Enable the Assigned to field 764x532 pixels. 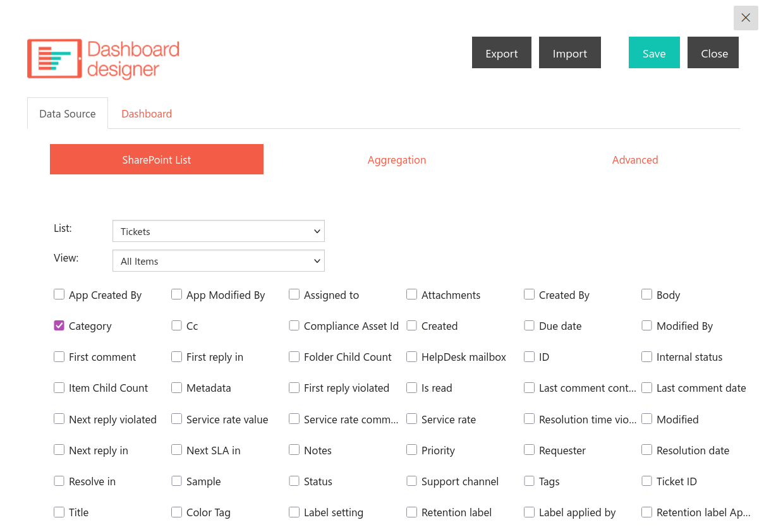[294, 294]
